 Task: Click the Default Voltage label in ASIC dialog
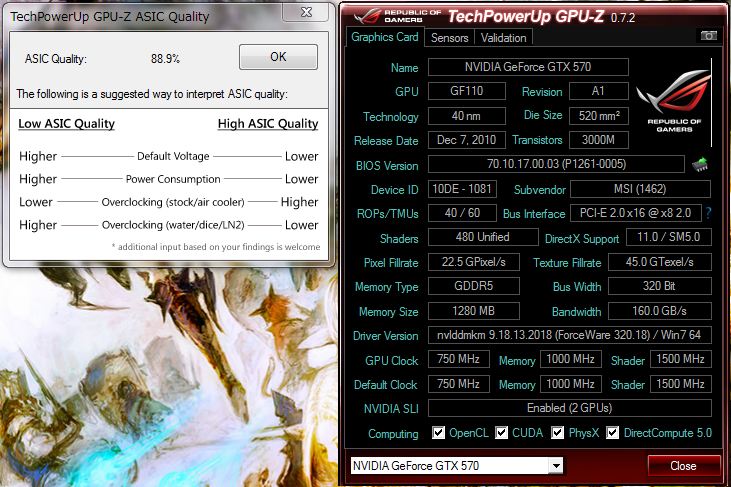pyautogui.click(x=173, y=156)
